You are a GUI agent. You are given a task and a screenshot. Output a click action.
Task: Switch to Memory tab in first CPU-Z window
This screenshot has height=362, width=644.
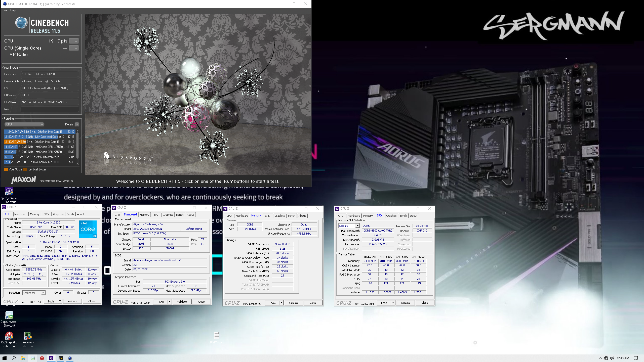[x=35, y=214]
